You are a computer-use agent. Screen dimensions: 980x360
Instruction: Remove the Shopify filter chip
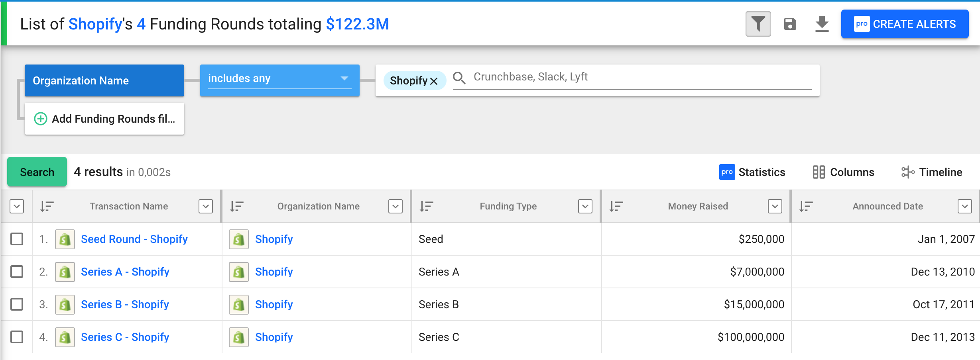tap(434, 81)
